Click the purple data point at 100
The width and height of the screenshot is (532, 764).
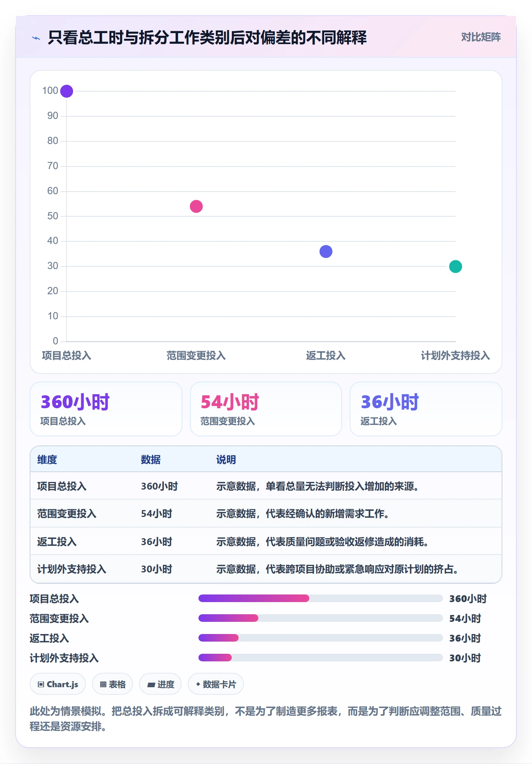66,91
